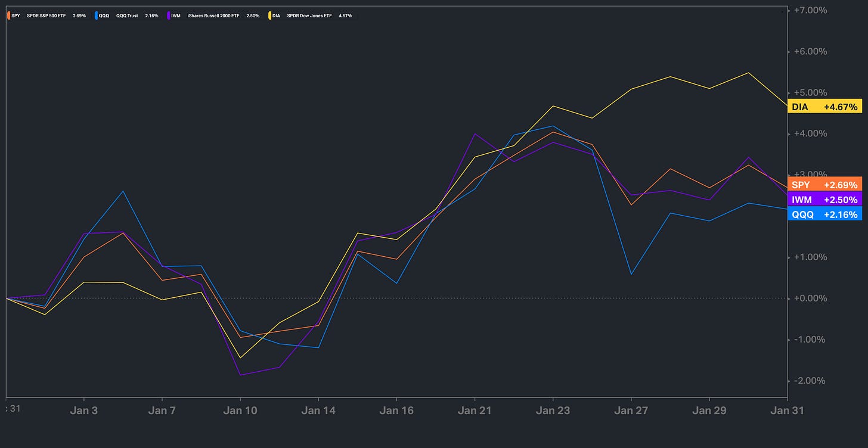Click the 2.16% value in the legend

coord(151,15)
